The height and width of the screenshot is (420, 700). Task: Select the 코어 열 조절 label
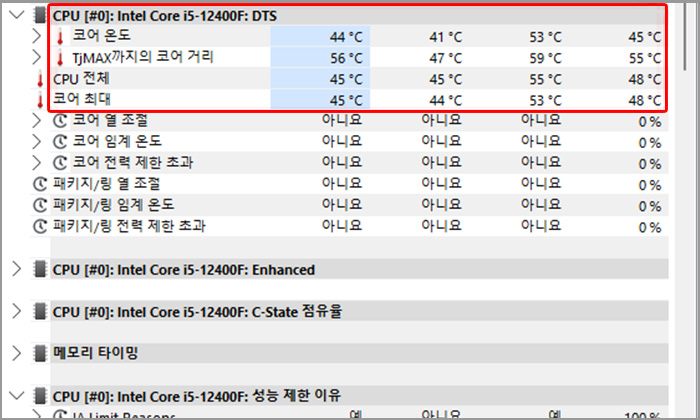[110, 120]
